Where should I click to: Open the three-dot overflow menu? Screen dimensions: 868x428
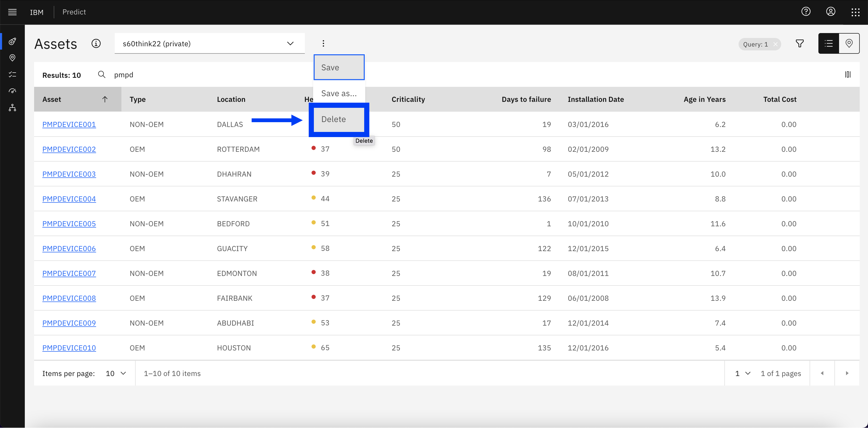coord(323,44)
